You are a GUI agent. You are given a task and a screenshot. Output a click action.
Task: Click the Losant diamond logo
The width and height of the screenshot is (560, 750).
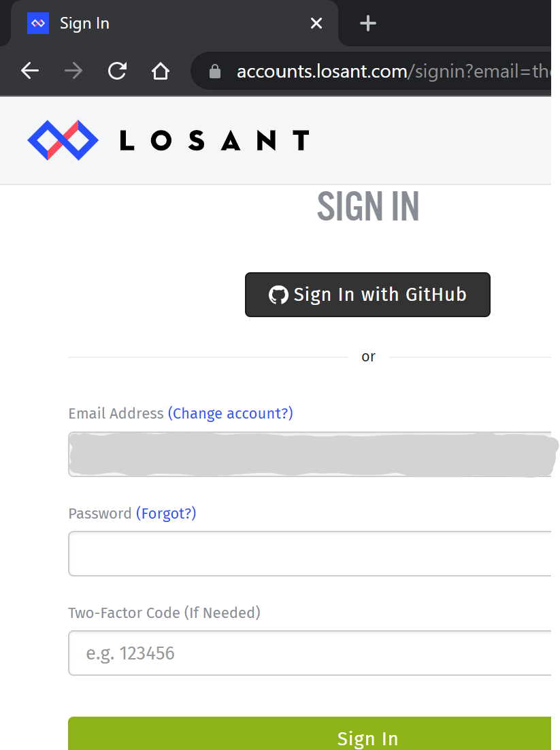tap(63, 140)
